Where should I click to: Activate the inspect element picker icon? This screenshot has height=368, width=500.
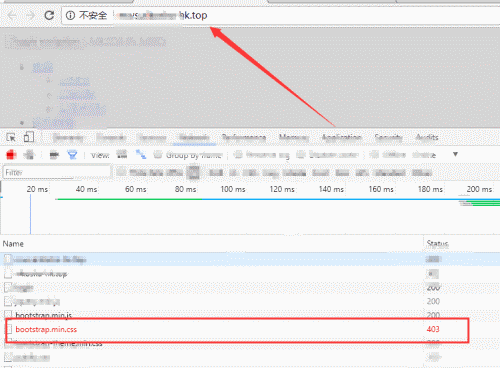point(11,137)
